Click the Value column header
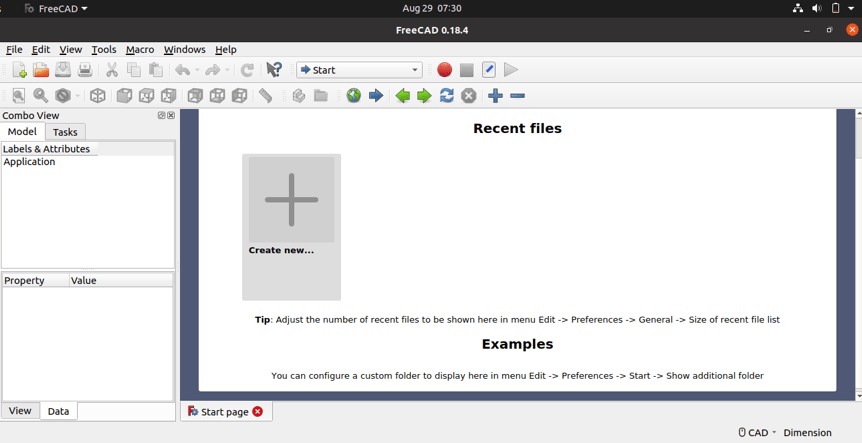 click(121, 280)
